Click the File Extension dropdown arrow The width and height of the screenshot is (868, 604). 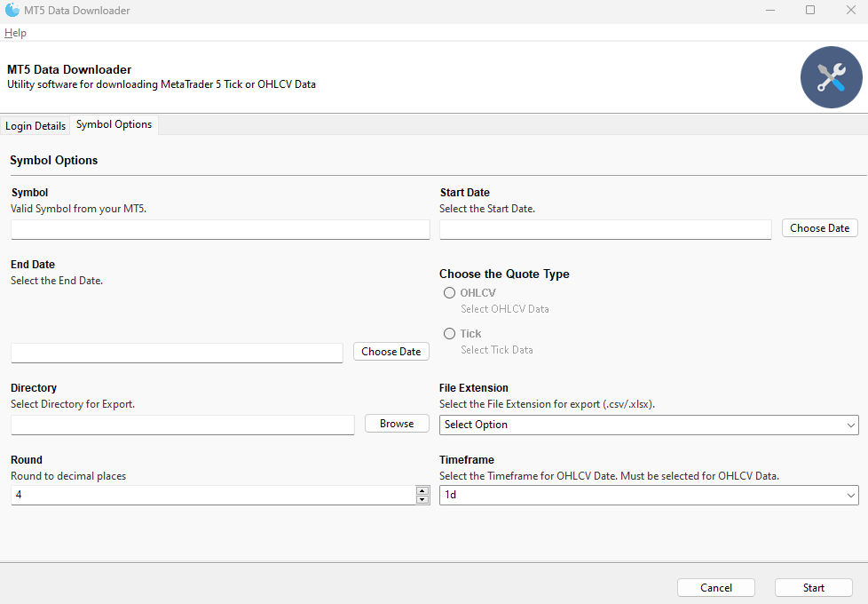851,425
